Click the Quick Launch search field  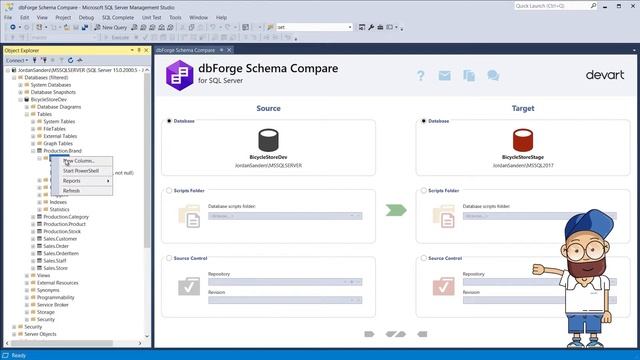(x=552, y=6)
